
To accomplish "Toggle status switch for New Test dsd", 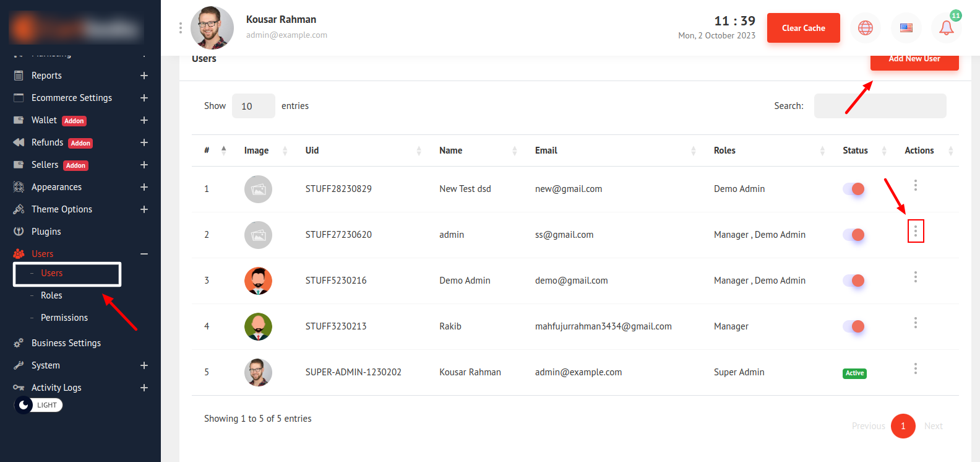I will tap(854, 189).
